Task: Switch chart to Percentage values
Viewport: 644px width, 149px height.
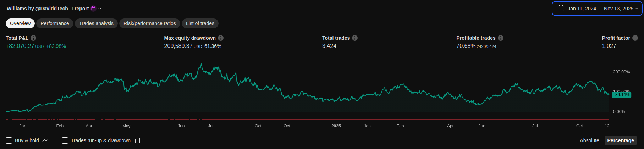Action: click(x=621, y=140)
